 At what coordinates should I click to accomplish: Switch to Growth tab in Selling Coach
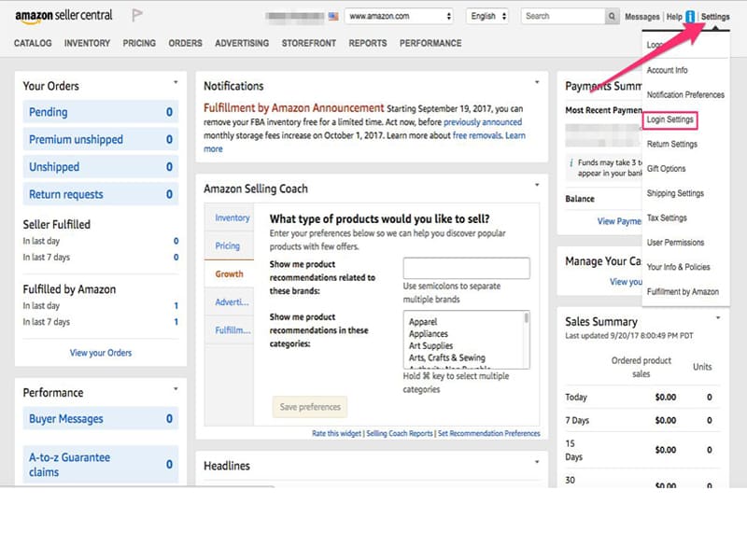point(229,273)
